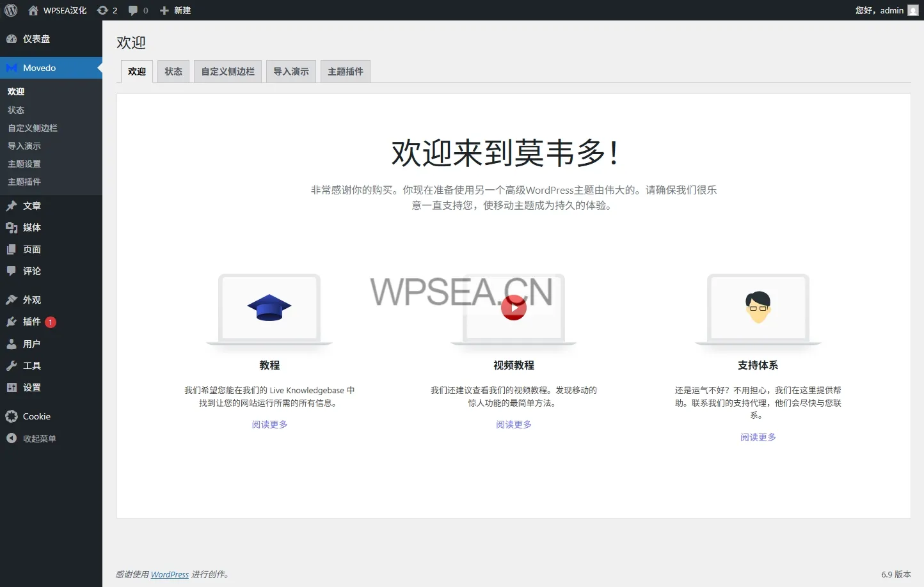Click 阅读更多 under 支持体系
The image size is (924, 587).
click(758, 437)
